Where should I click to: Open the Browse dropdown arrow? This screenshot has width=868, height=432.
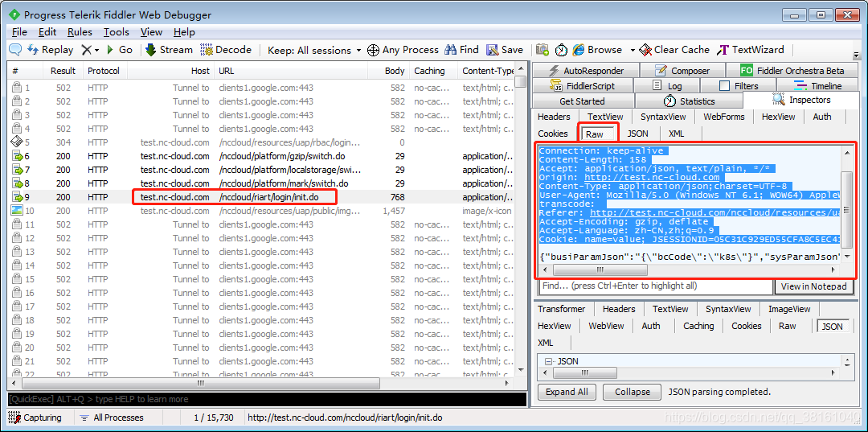click(x=633, y=51)
